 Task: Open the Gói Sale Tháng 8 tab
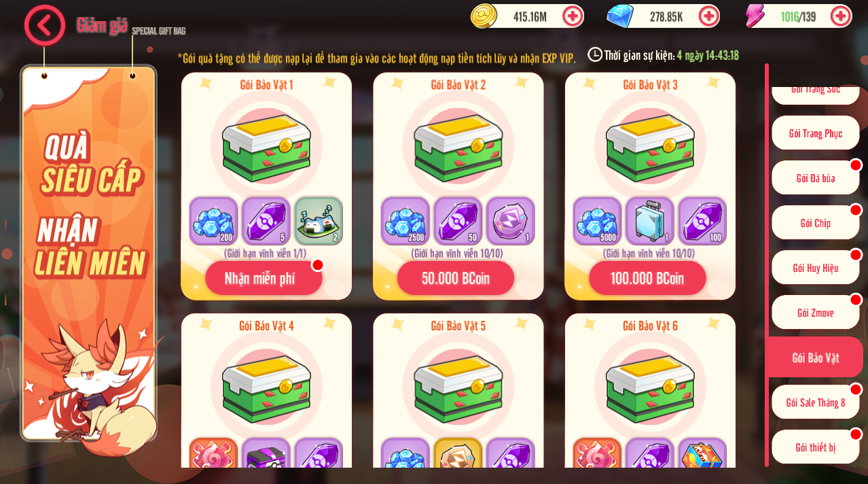(816, 402)
